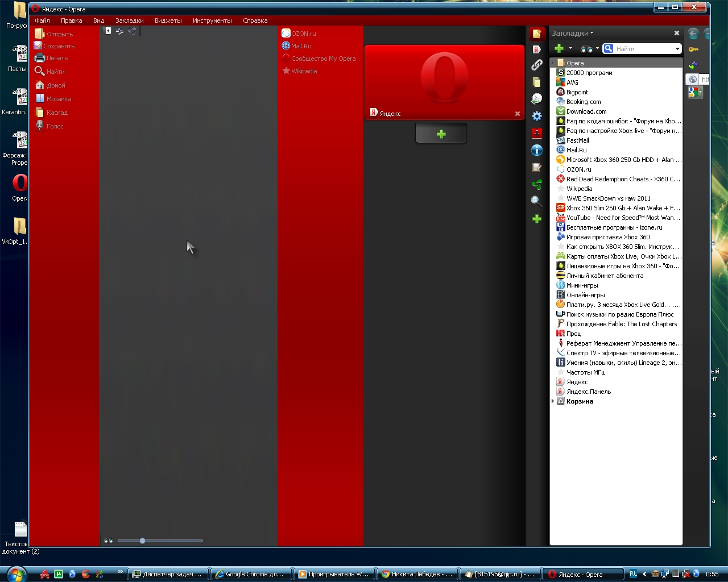
Task: Open the Google search engine dropdown
Action: coord(696,93)
